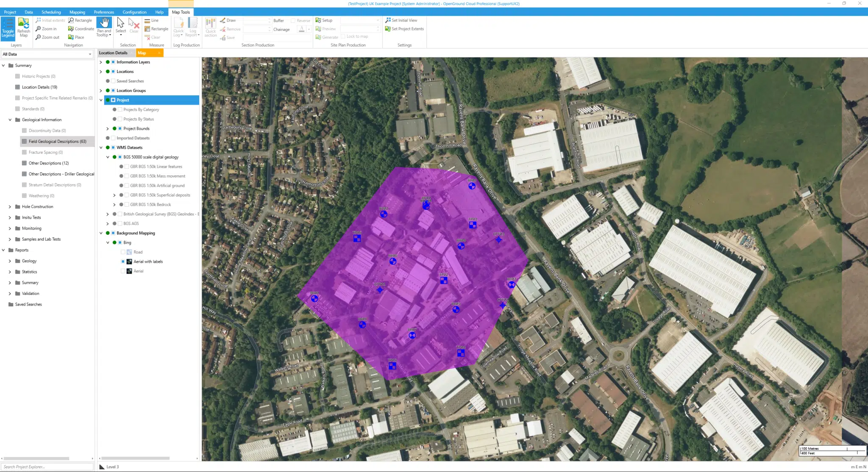The image size is (868, 472).
Task: Check the Saved Searches layer box
Action: pos(113,81)
